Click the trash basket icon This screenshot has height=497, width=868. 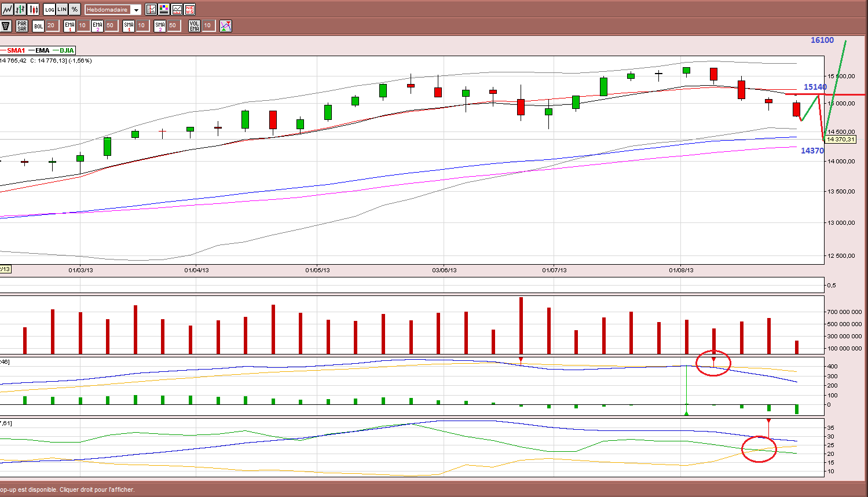click(x=6, y=25)
